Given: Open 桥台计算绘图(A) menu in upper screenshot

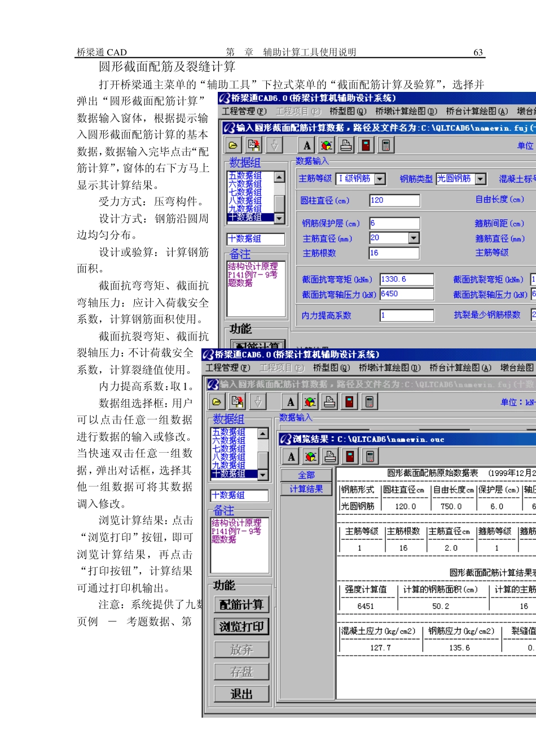Looking at the screenshot, I should tap(477, 111).
